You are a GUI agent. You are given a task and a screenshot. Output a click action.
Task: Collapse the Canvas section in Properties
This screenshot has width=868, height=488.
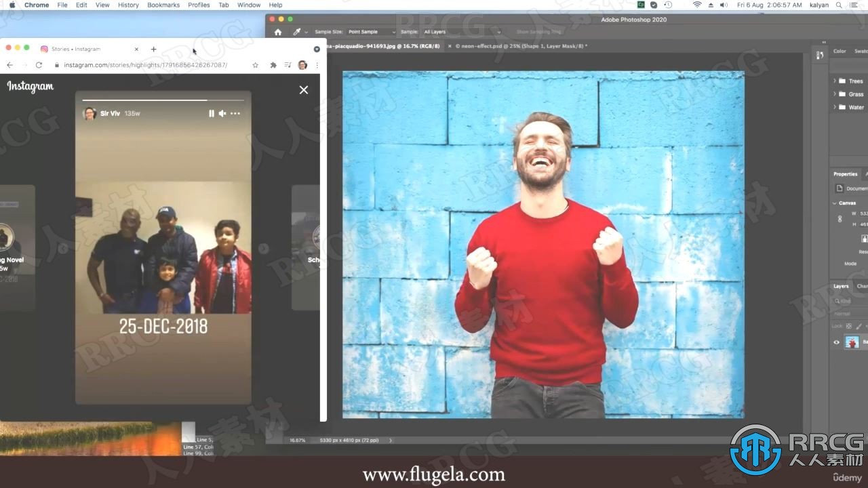835,203
